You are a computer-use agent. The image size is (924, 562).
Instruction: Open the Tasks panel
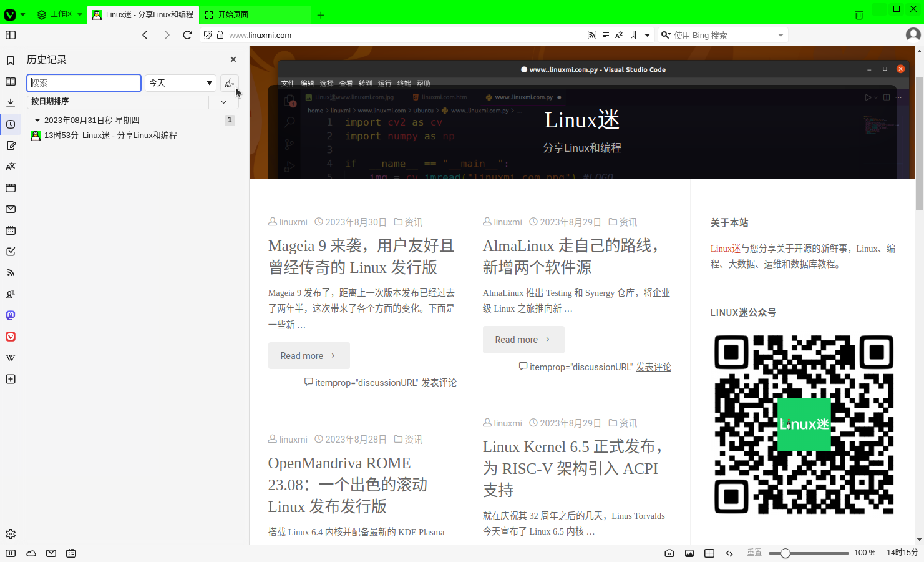pyautogui.click(x=11, y=252)
